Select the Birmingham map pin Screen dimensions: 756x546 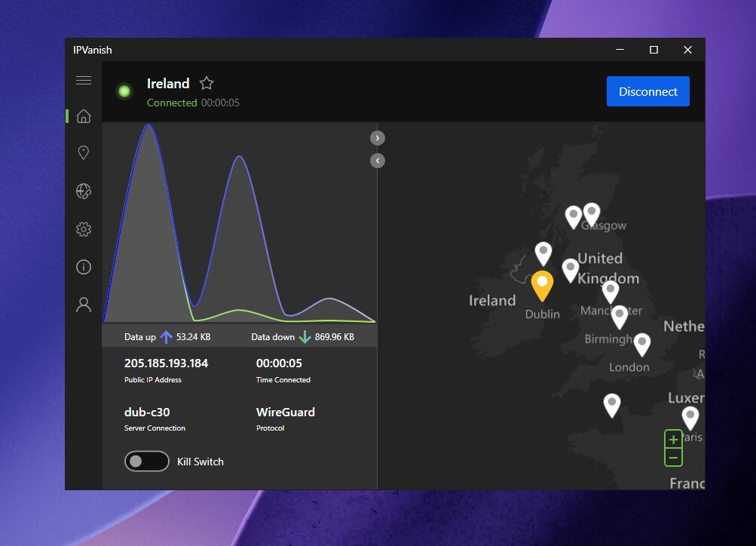point(620,317)
